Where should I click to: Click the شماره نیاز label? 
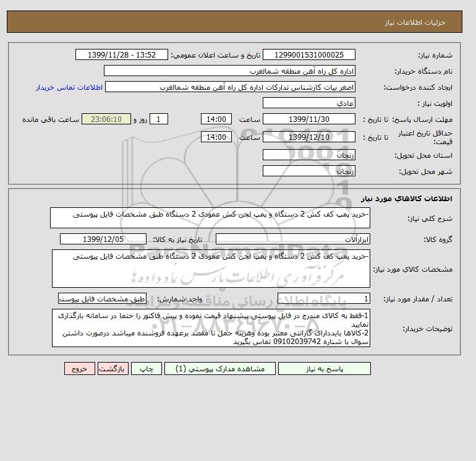pyautogui.click(x=435, y=55)
